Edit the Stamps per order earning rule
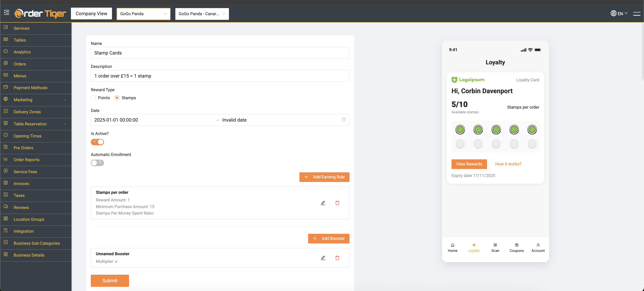The height and width of the screenshot is (291, 644). tap(323, 203)
